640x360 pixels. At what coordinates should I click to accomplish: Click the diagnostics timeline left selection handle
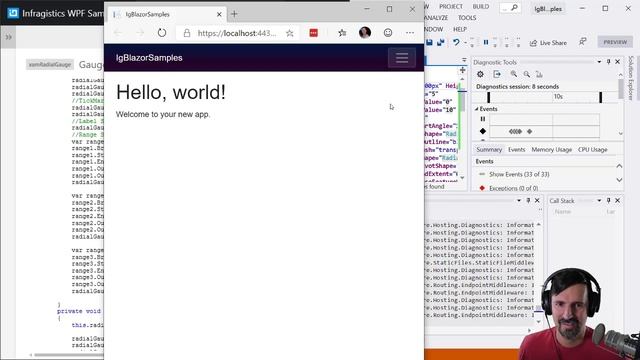[x=489, y=97]
